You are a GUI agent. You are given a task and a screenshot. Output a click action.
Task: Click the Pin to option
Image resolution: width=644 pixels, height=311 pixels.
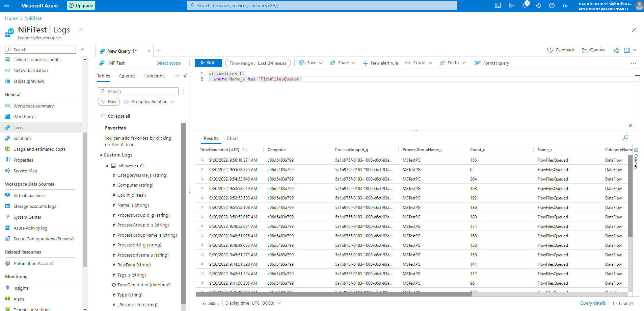pos(452,63)
